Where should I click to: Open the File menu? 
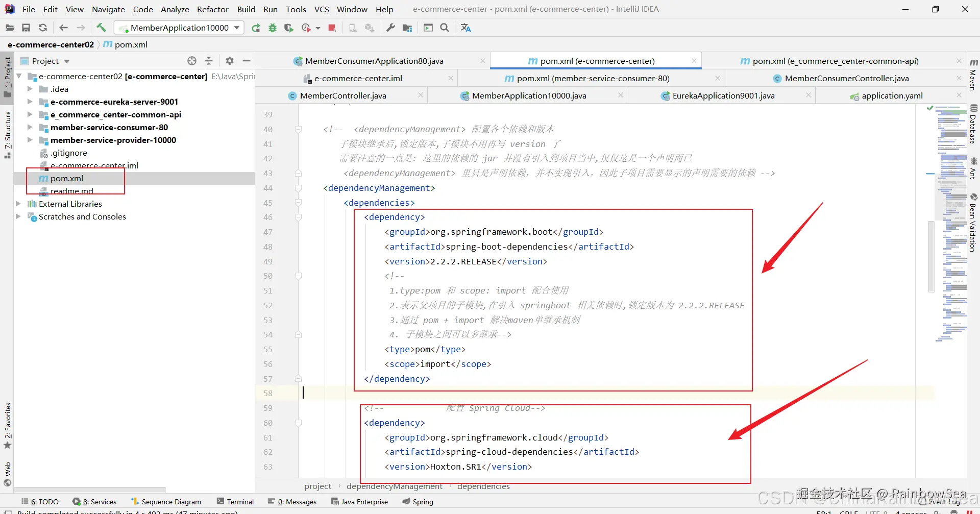[29, 9]
